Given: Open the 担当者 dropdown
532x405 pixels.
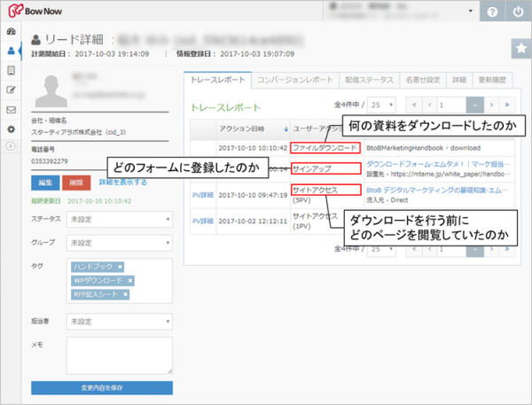Looking at the screenshot, I should pyautogui.click(x=121, y=322).
